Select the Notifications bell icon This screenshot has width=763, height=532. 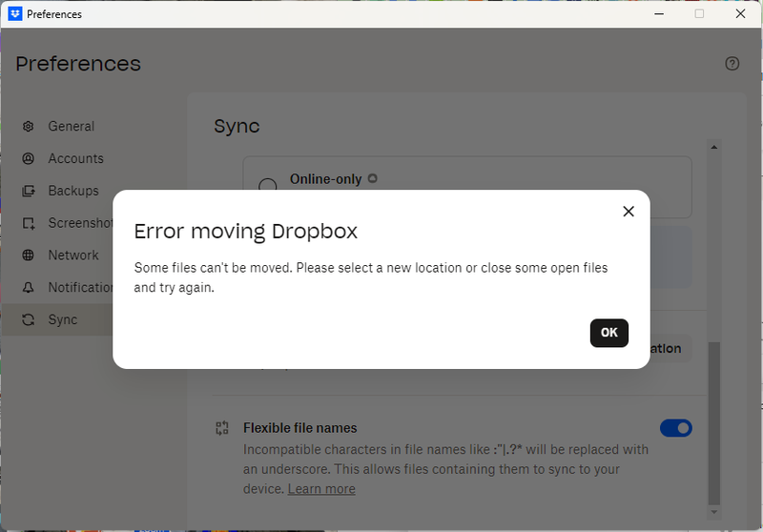point(29,287)
